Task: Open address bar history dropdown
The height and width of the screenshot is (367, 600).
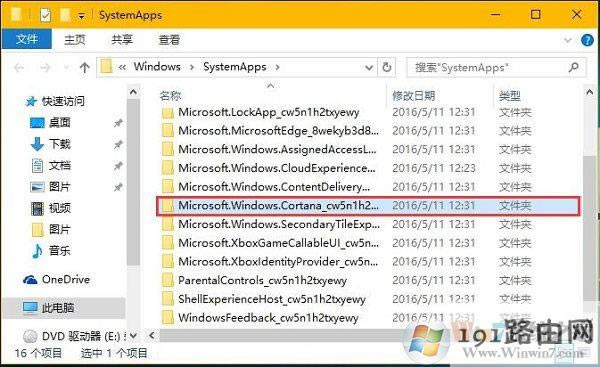Action: coord(369,68)
